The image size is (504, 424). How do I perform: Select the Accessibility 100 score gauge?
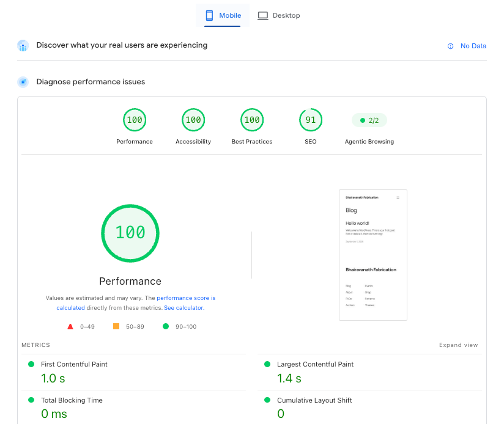[193, 120]
